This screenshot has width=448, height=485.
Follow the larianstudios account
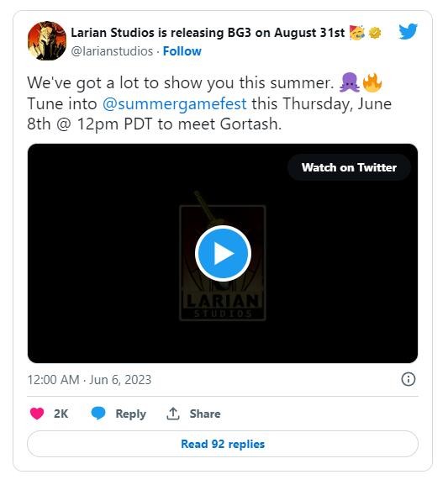pos(182,51)
